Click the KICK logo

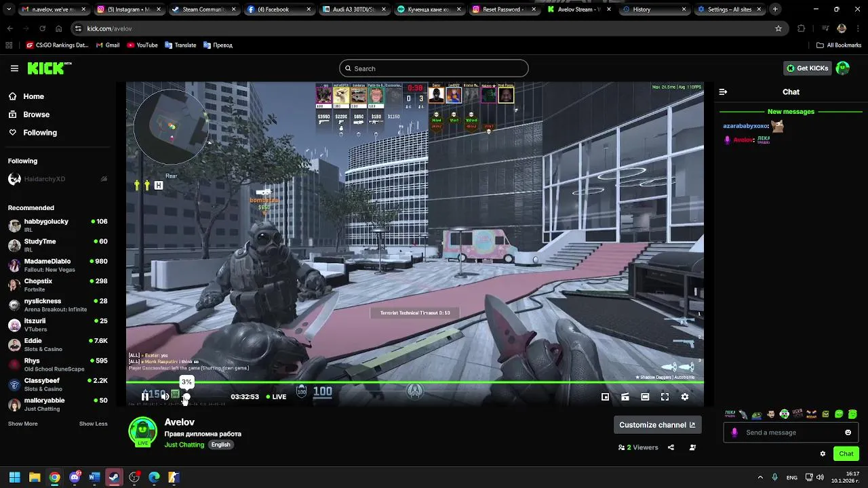(49, 68)
